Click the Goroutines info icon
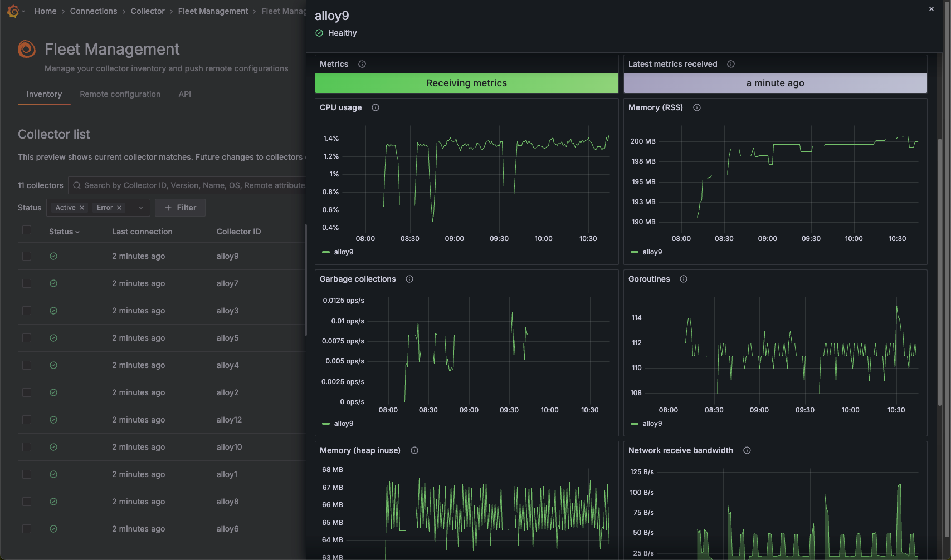 (683, 279)
